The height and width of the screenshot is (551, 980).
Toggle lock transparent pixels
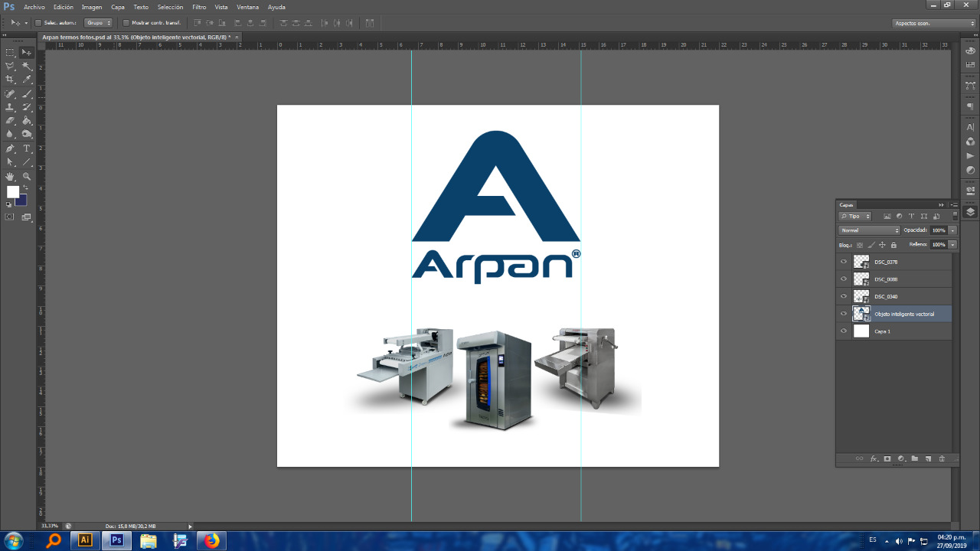[x=860, y=245]
